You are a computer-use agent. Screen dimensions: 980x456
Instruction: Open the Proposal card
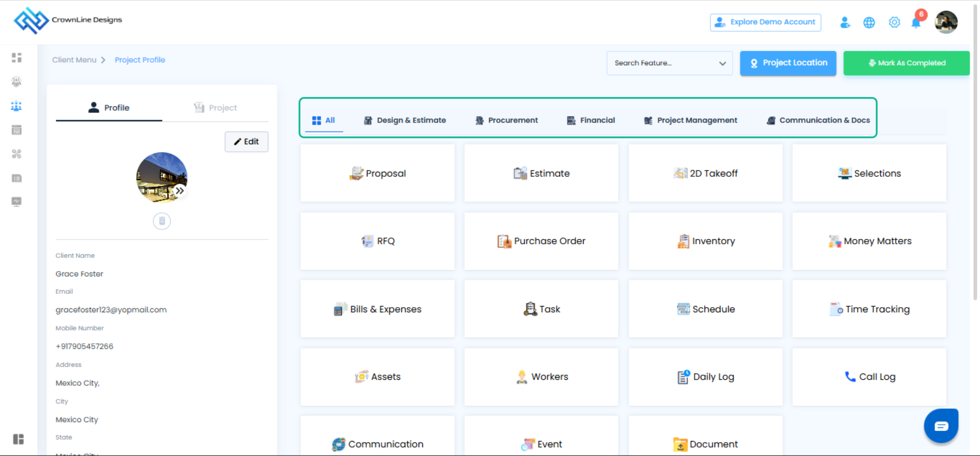pos(377,173)
